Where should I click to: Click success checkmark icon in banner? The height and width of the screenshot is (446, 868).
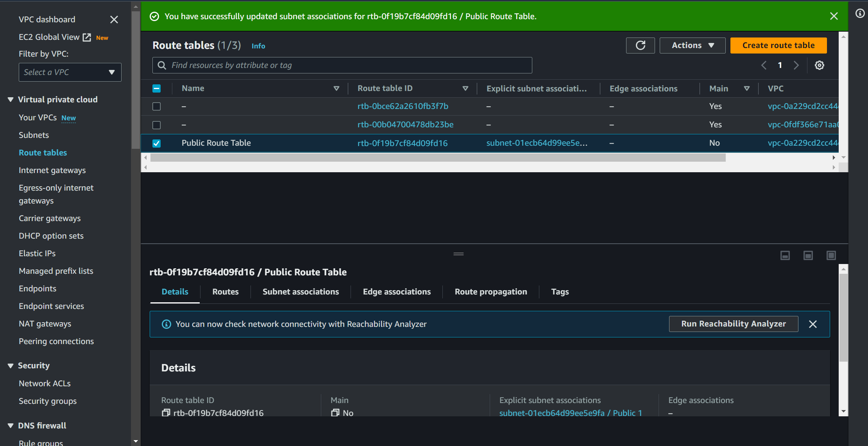[x=154, y=16]
